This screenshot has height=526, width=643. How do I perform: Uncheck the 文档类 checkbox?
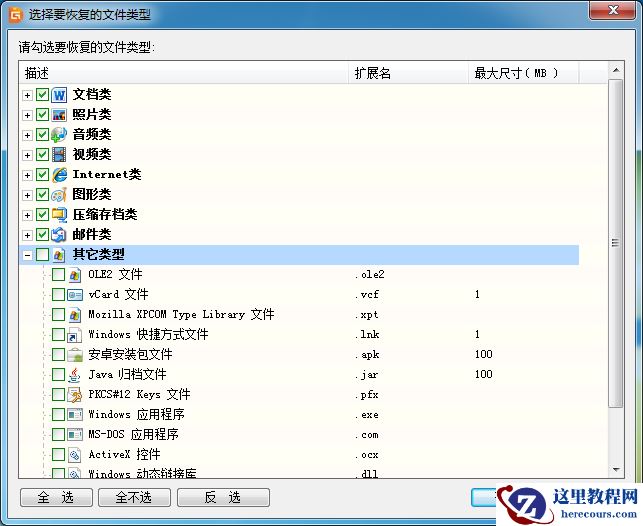(x=42, y=95)
